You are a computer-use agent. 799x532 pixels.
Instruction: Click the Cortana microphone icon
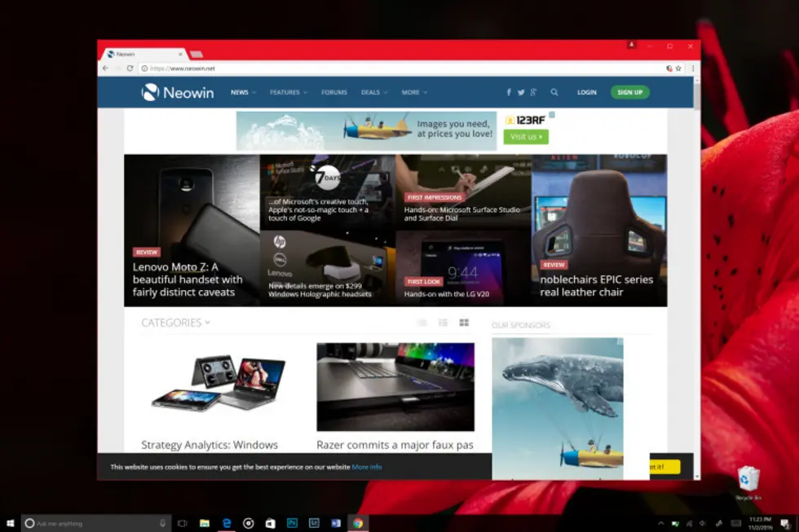[162, 523]
